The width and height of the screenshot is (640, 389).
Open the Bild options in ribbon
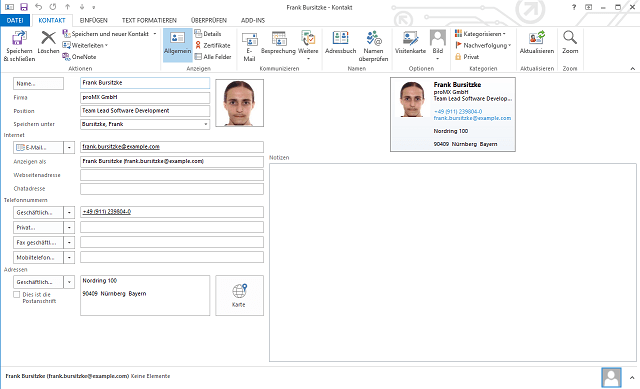[438, 45]
